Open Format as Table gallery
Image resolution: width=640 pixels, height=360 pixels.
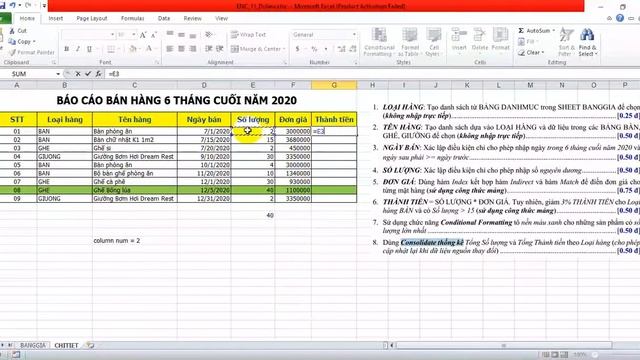pos(409,42)
